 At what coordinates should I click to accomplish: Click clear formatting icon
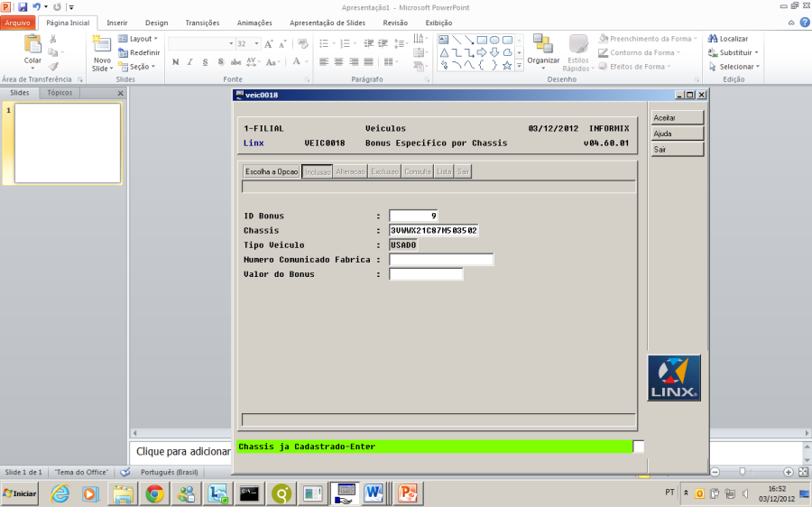coord(303,43)
